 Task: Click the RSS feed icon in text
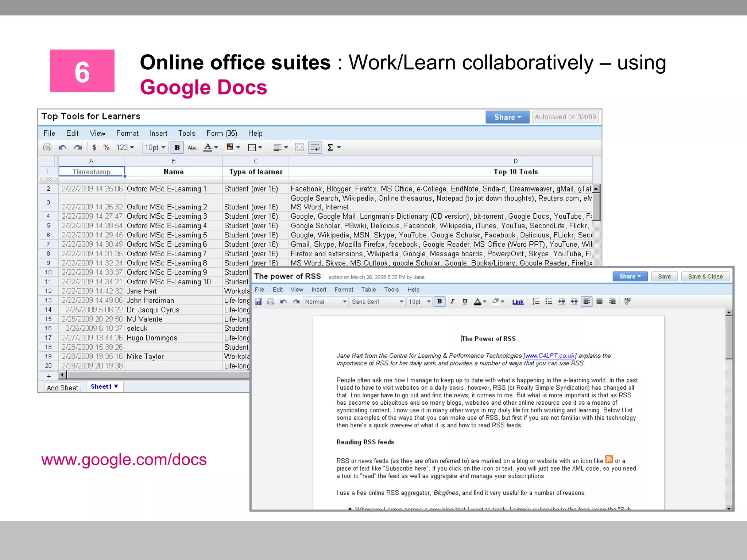pyautogui.click(x=609, y=459)
